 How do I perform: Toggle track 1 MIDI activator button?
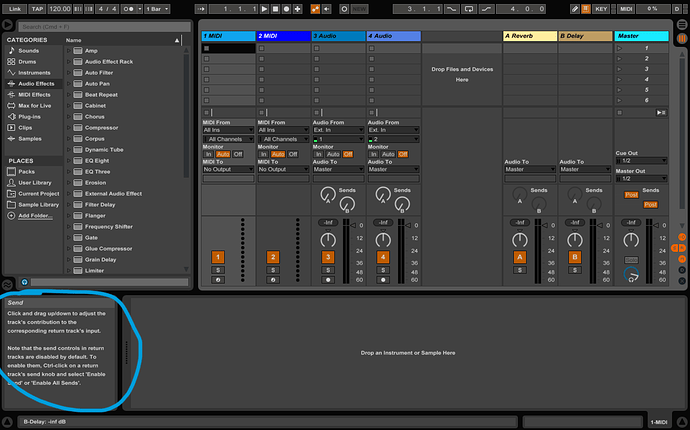[218, 257]
